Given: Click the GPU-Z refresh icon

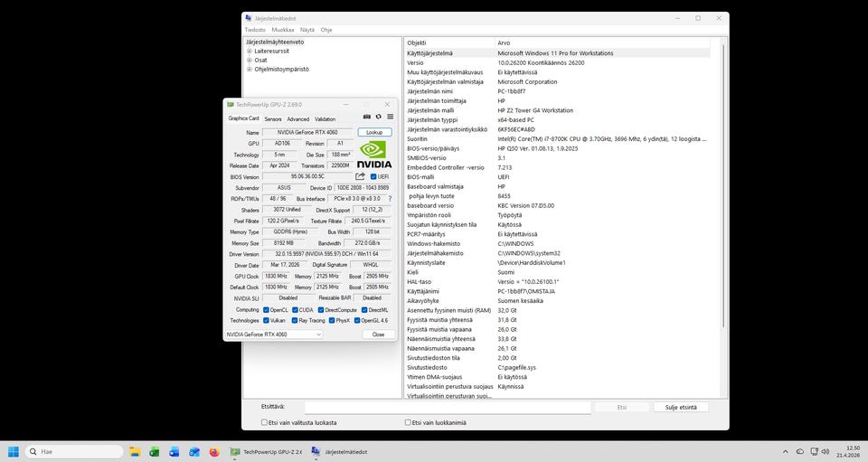Looking at the screenshot, I should (379, 117).
